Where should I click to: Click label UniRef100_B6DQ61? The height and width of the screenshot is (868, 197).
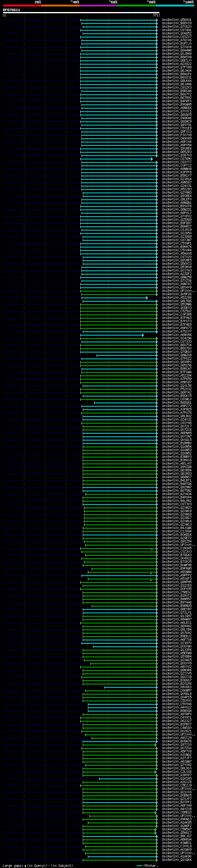click(x=177, y=403)
